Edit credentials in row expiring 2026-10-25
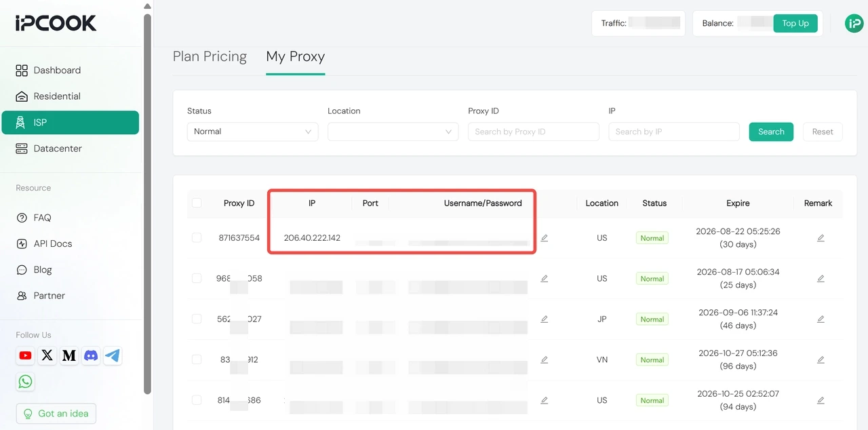The height and width of the screenshot is (430, 868). [544, 401]
